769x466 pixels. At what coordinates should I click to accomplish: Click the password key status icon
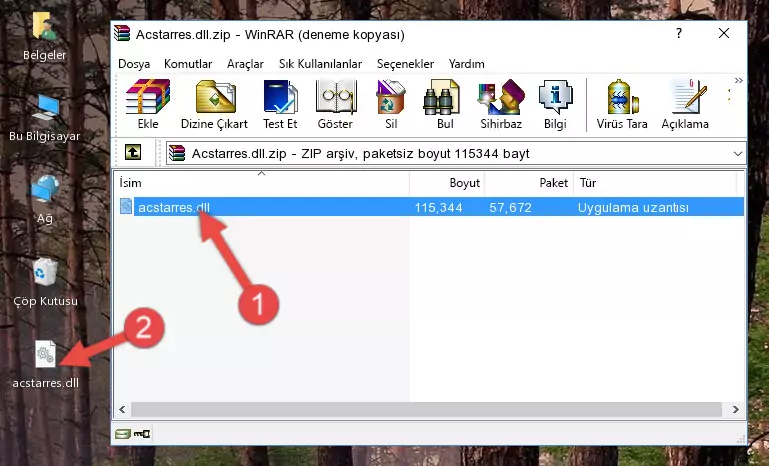point(142,434)
